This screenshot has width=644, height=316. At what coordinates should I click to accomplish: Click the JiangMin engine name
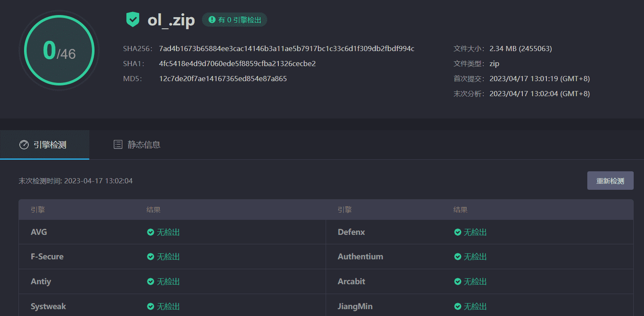355,307
